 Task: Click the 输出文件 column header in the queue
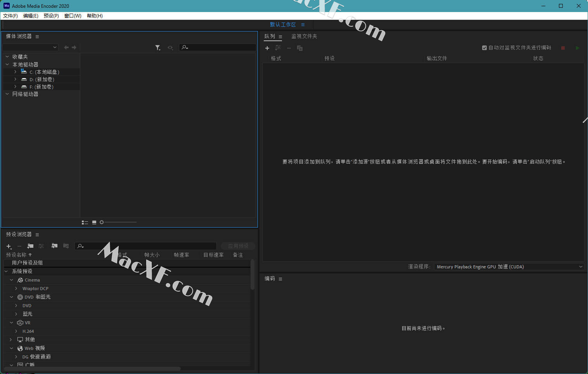pos(437,59)
